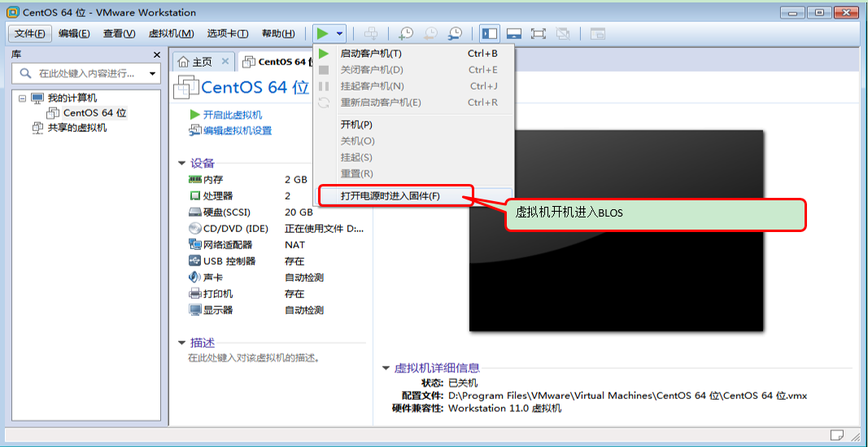Click the 重置(R) menu entry
The height and width of the screenshot is (447, 868).
coord(413,174)
